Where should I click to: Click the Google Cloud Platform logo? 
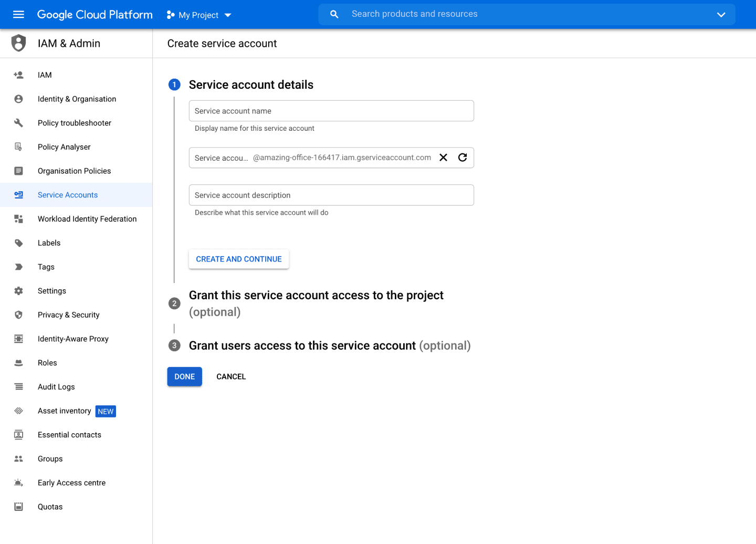(94, 15)
